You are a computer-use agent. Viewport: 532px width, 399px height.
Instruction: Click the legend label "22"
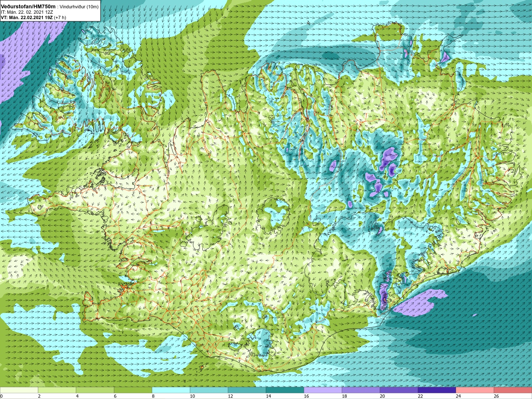[421, 397]
